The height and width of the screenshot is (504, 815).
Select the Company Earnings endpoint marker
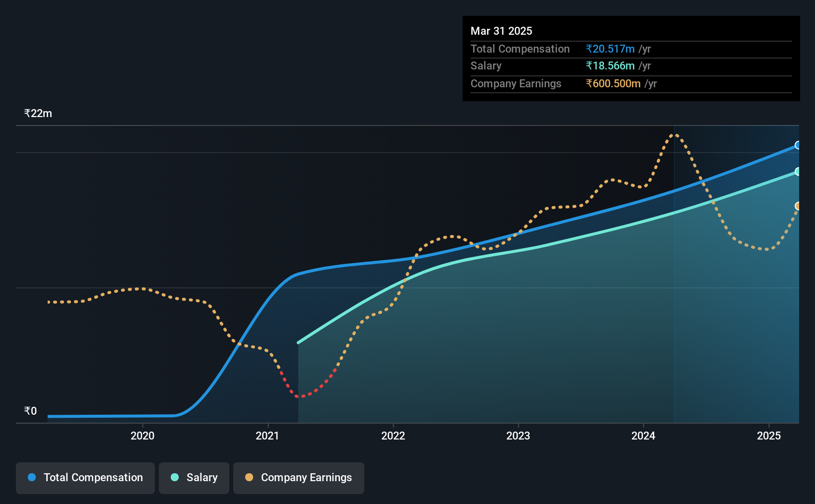click(x=798, y=206)
